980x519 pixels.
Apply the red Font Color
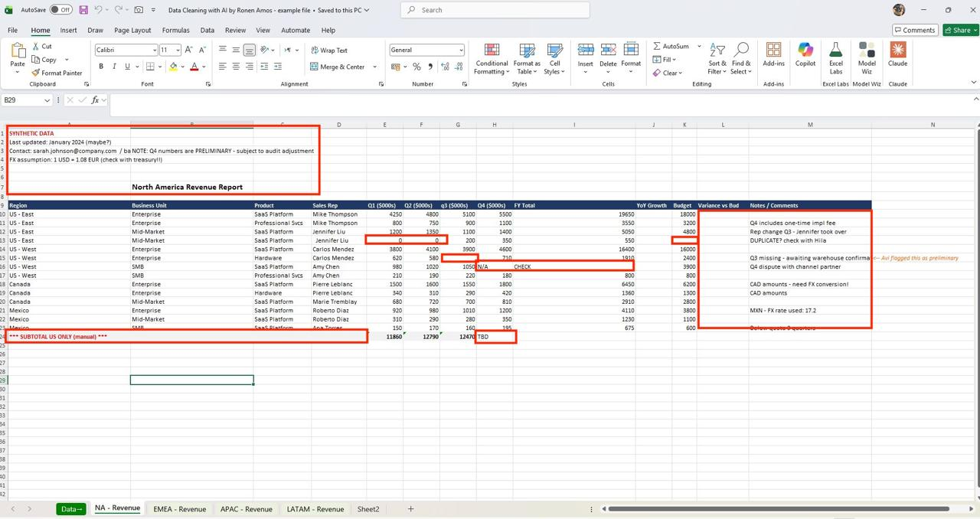pos(194,67)
